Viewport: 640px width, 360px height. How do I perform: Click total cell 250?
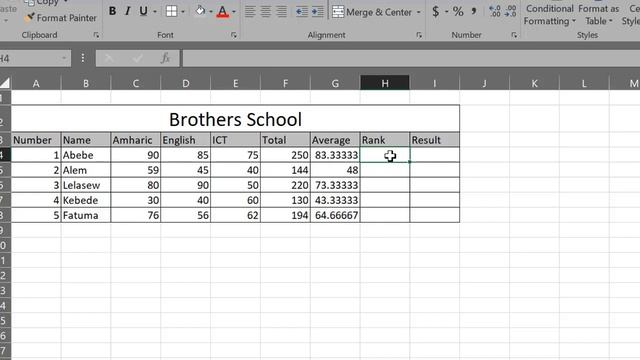tap(285, 155)
